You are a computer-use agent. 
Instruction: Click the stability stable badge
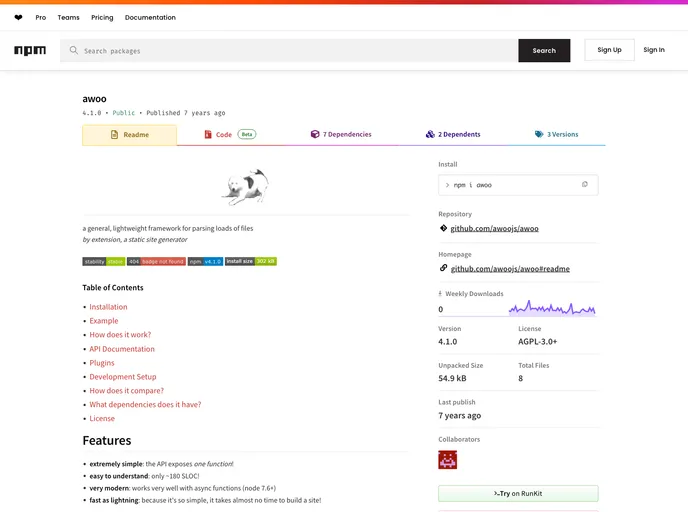(104, 261)
